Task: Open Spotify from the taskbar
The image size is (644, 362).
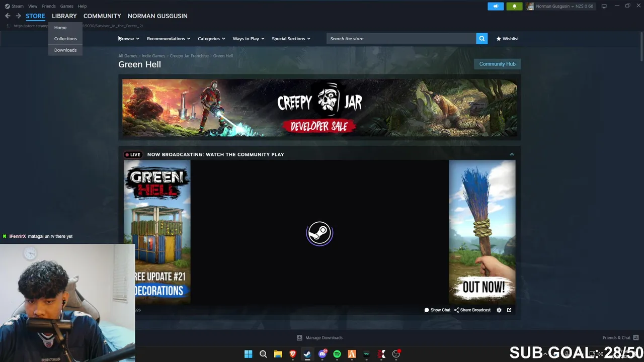Action: click(337, 354)
